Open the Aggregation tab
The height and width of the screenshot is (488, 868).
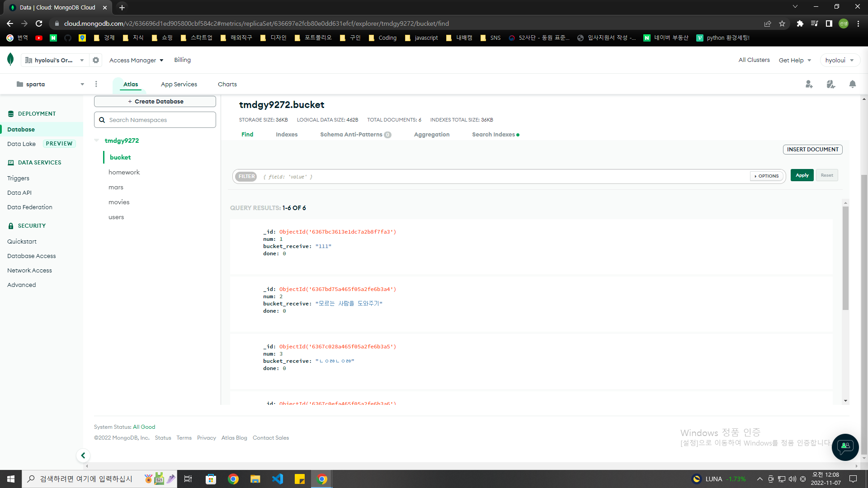pyautogui.click(x=432, y=134)
